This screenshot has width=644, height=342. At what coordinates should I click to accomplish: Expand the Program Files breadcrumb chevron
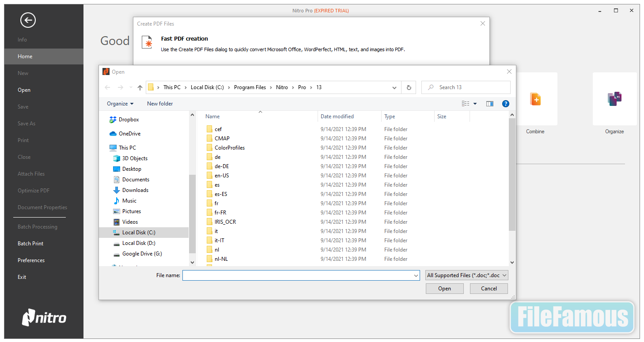click(271, 87)
